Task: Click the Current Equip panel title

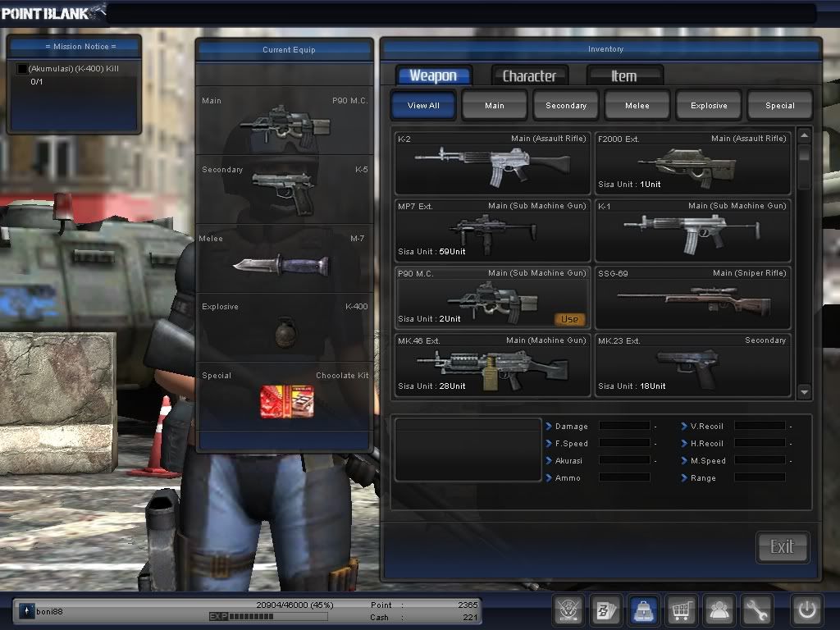Action: tap(289, 50)
